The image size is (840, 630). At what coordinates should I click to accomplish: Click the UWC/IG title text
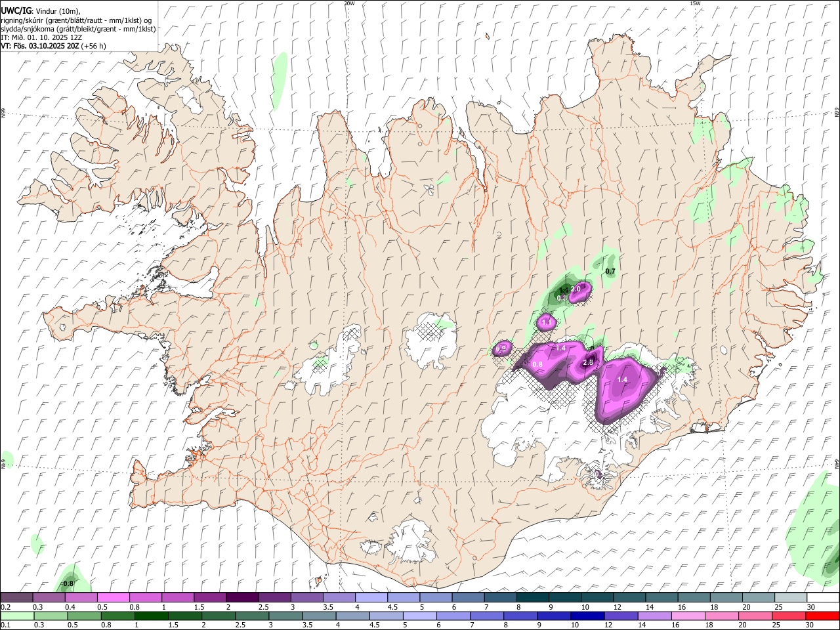[x=16, y=10]
